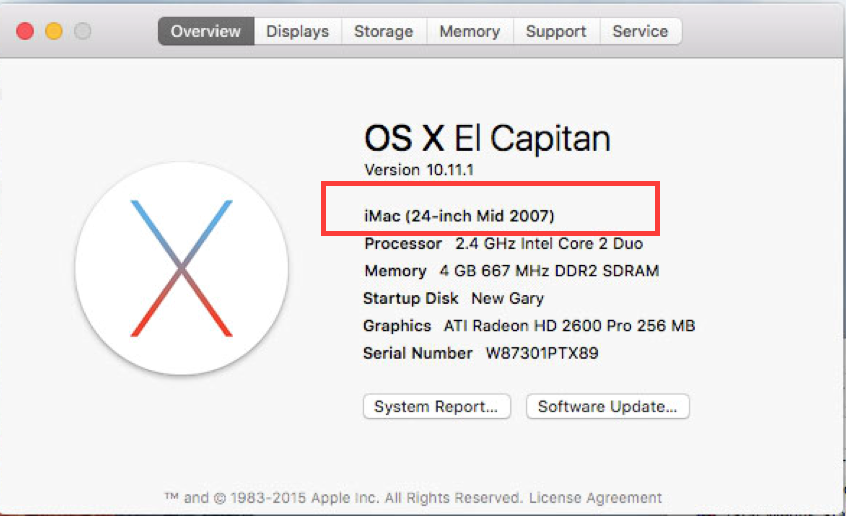The width and height of the screenshot is (846, 516).
Task: Open the Service tab
Action: point(640,31)
